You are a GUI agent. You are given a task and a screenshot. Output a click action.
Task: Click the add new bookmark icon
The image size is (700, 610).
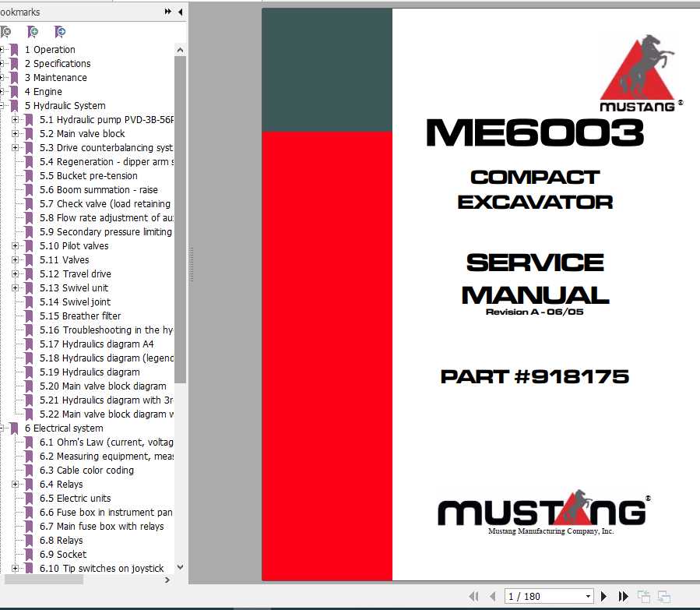click(x=33, y=32)
